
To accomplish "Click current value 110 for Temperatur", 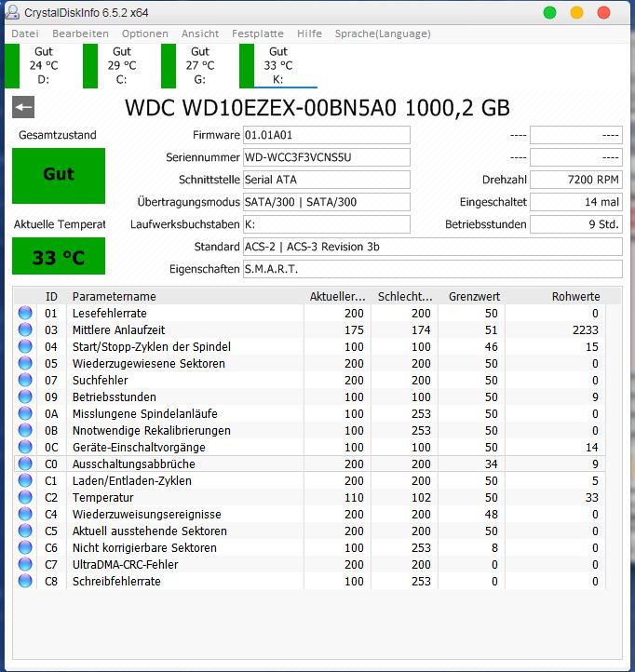I will coord(354,497).
